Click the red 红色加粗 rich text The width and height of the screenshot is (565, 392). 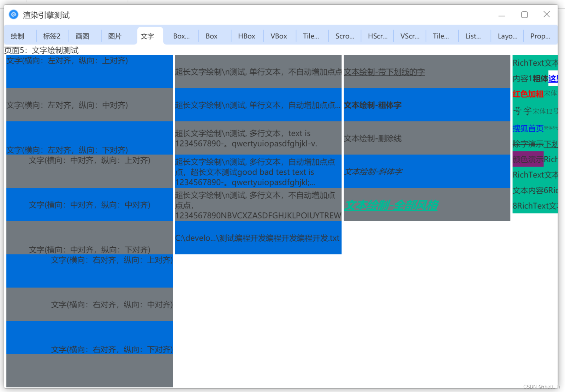click(528, 94)
